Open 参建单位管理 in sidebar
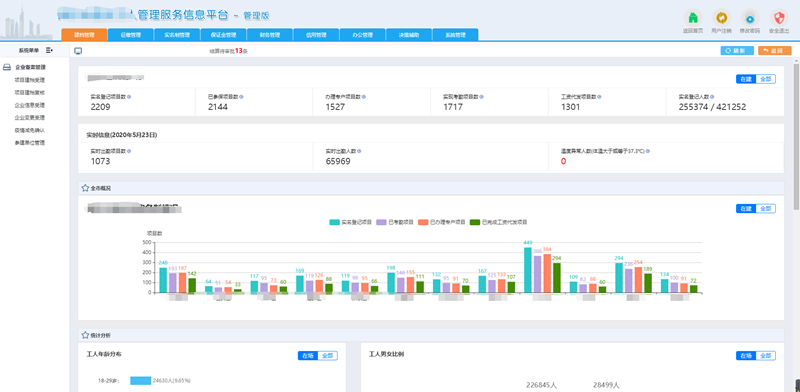Viewport: 800px width, 392px height. 30,143
